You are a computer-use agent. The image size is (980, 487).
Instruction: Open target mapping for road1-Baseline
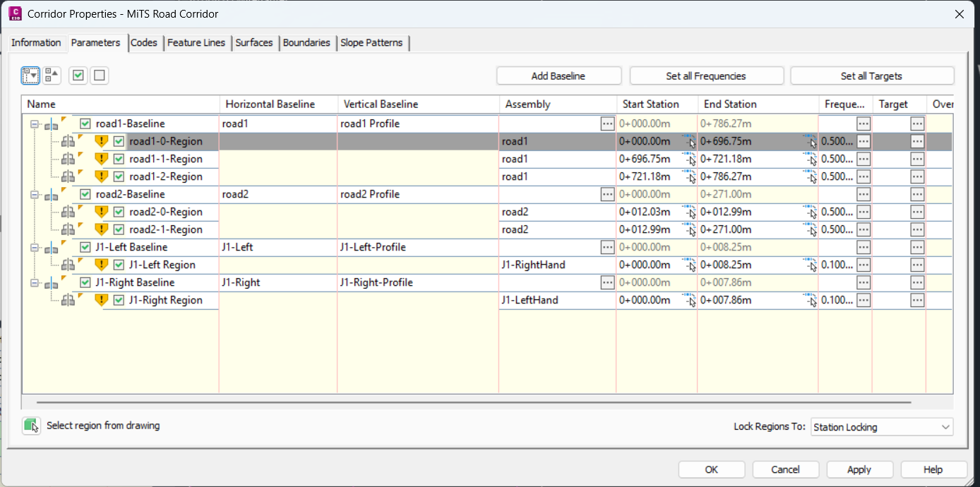(x=917, y=124)
